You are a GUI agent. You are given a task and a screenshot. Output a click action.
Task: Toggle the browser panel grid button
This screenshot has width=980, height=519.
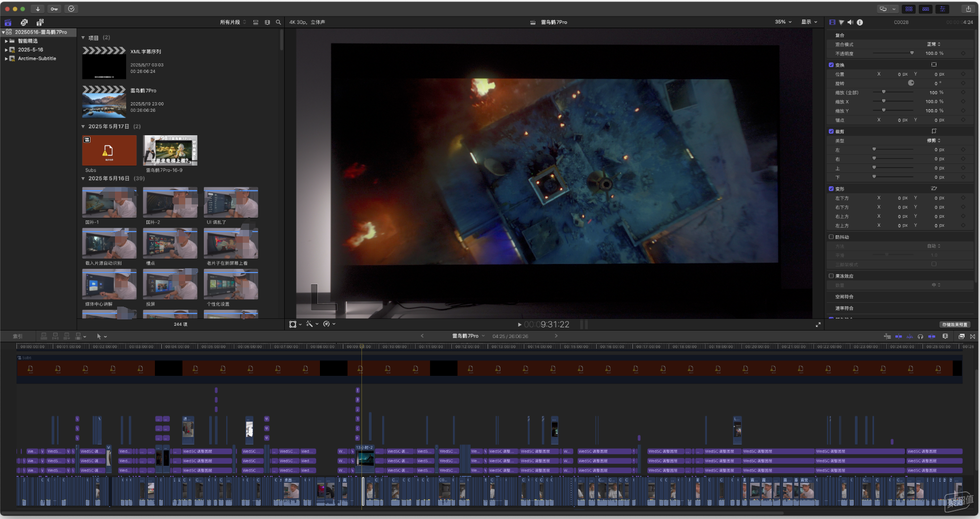click(909, 9)
